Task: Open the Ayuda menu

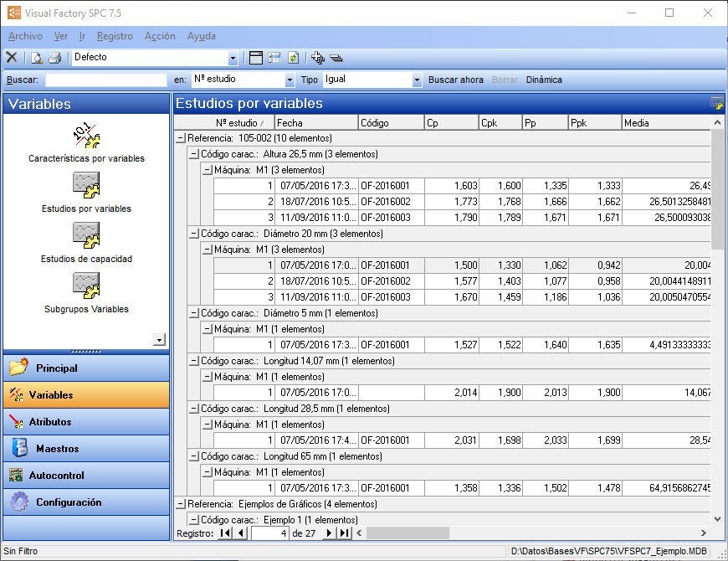Action: (x=202, y=36)
